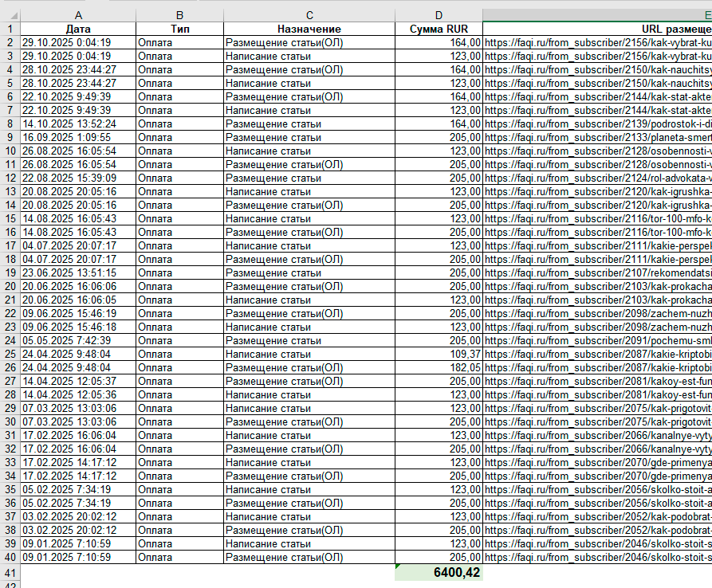Select date cell 23.06.2025 13:51:15
712x588 pixels.
pos(78,272)
